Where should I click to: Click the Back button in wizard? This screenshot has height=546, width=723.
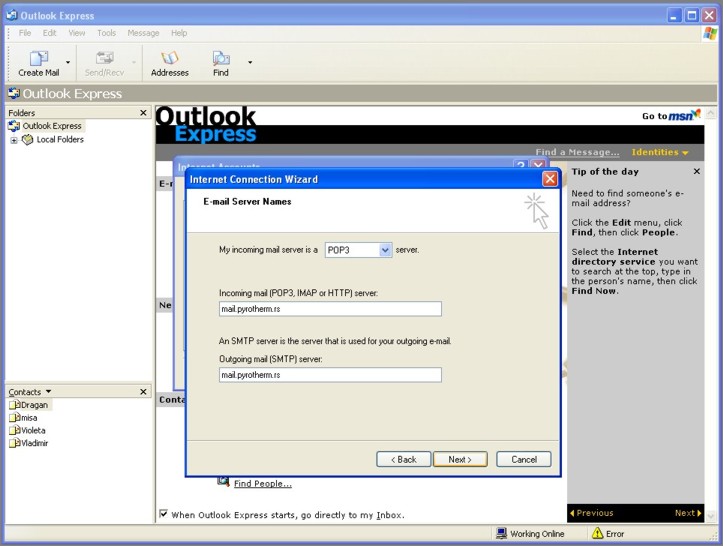[404, 459]
